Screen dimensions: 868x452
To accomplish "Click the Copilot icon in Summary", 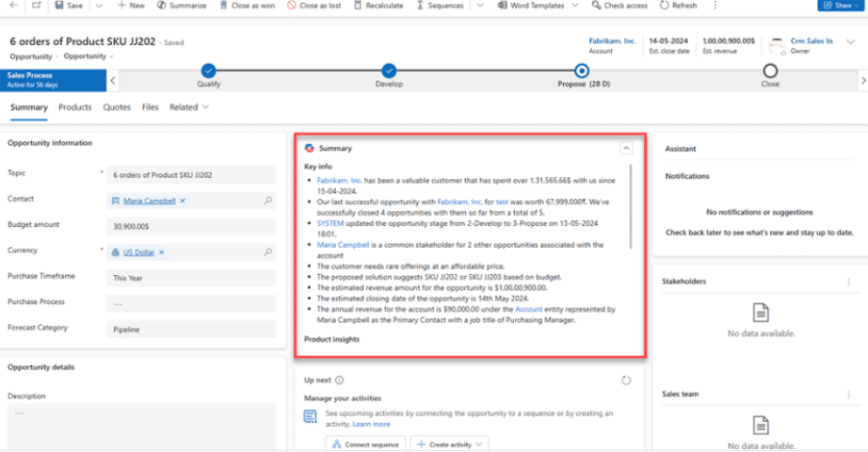I will point(310,149).
